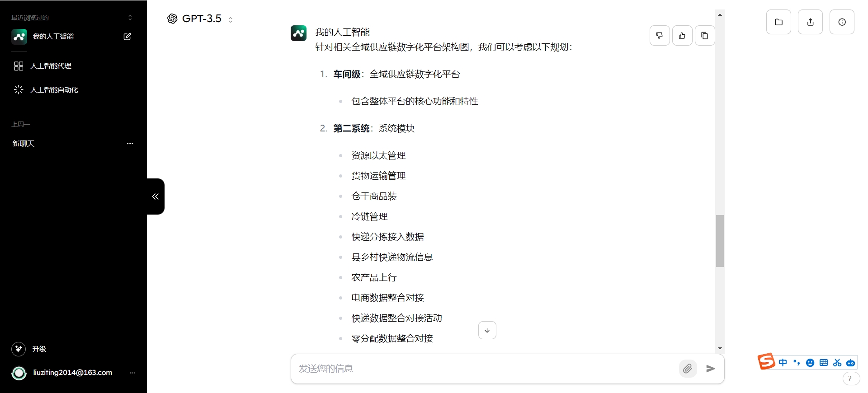Screen dimensions: 868x393
Task: Click the thumbs up icon on response
Action: [682, 36]
